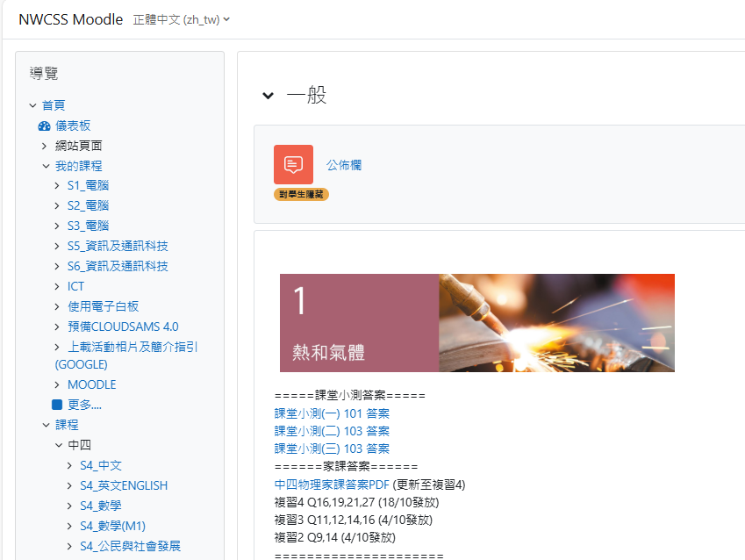Image resolution: width=745 pixels, height=560 pixels.
Task: Open 課堂小測(三) 103 答案 link
Action: (x=332, y=449)
